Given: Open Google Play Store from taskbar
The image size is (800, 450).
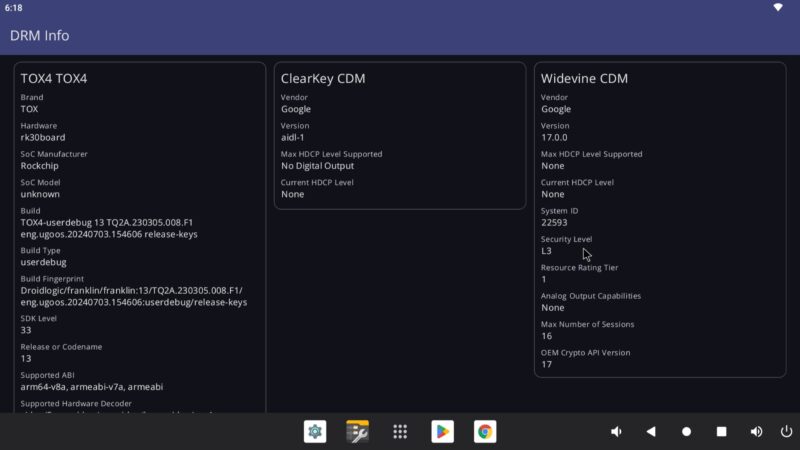Looking at the screenshot, I should pos(442,431).
